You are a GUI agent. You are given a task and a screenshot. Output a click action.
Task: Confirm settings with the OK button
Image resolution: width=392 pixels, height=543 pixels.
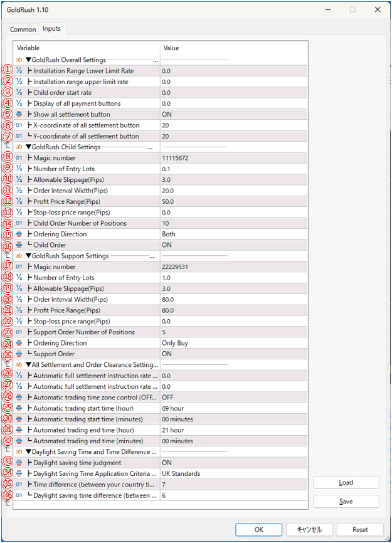pos(258,529)
